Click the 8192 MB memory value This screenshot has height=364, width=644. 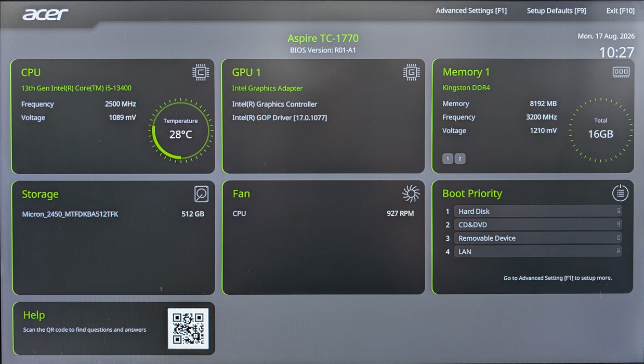point(543,103)
